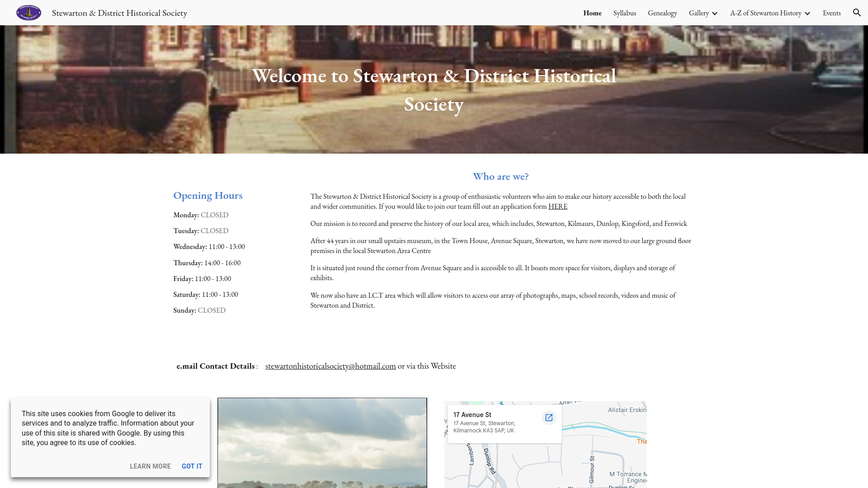Viewport: 868px width, 488px height.
Task: Open the Syllabus page
Action: point(625,13)
